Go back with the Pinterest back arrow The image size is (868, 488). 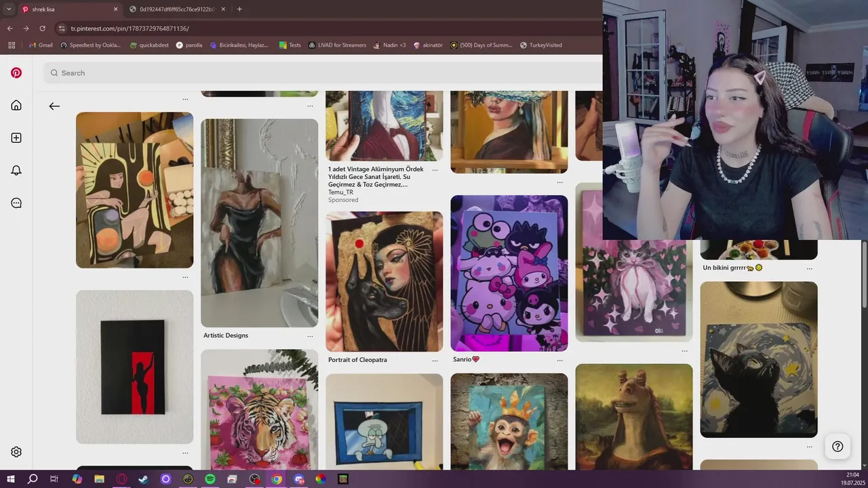[54, 106]
